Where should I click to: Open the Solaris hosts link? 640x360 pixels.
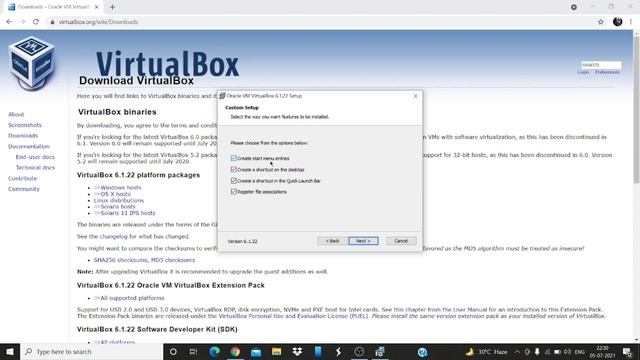point(118,207)
